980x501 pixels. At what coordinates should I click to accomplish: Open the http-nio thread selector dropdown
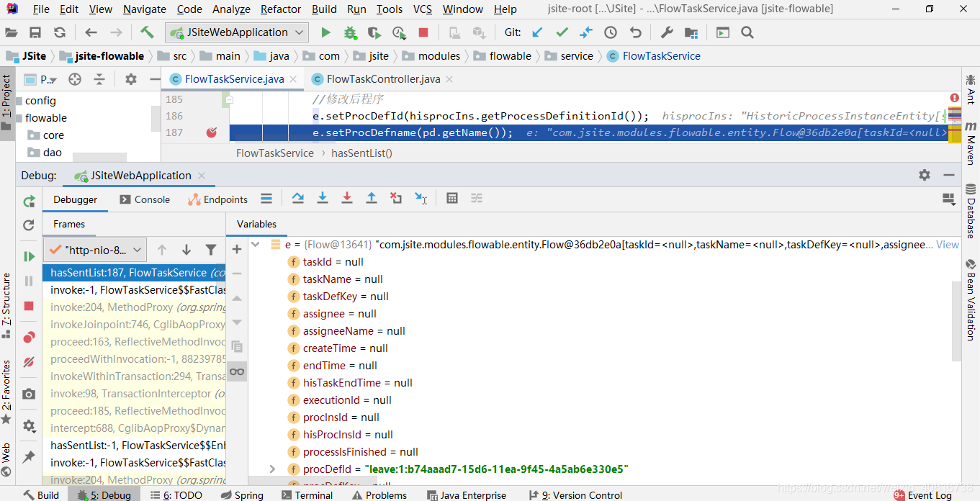click(x=95, y=250)
